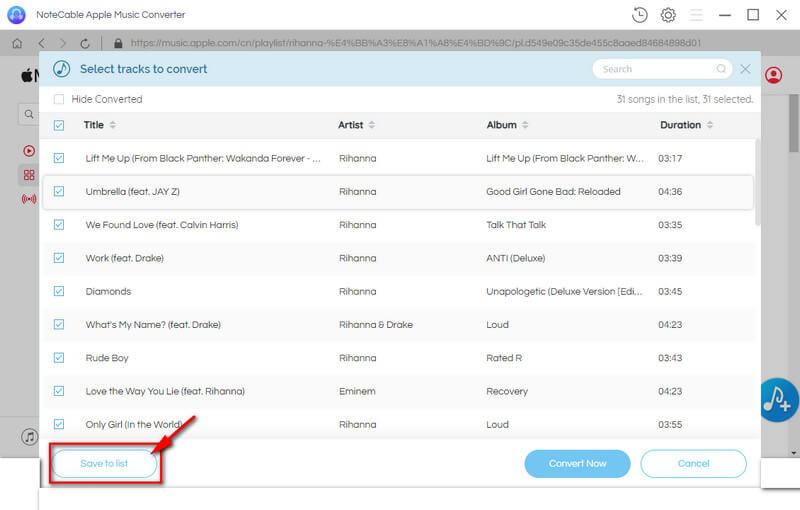The image size is (800, 510).
Task: Uncheck the Work (feat. Drake) track
Action: [x=59, y=258]
